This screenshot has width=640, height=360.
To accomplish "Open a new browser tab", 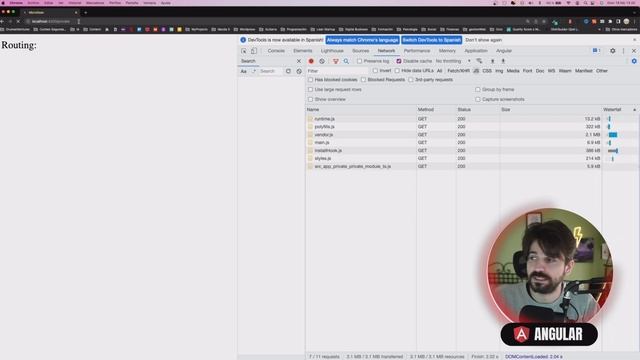I will (85, 13).
